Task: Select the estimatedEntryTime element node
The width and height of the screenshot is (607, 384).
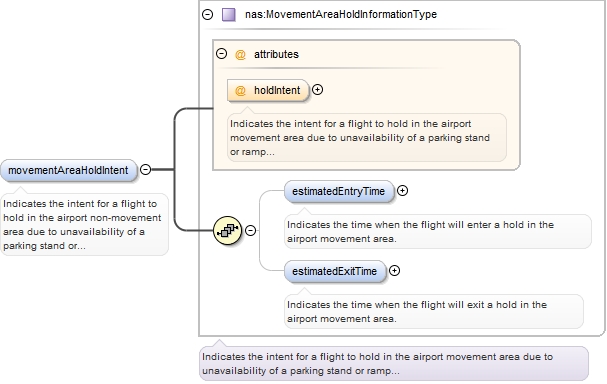Action: click(339, 191)
